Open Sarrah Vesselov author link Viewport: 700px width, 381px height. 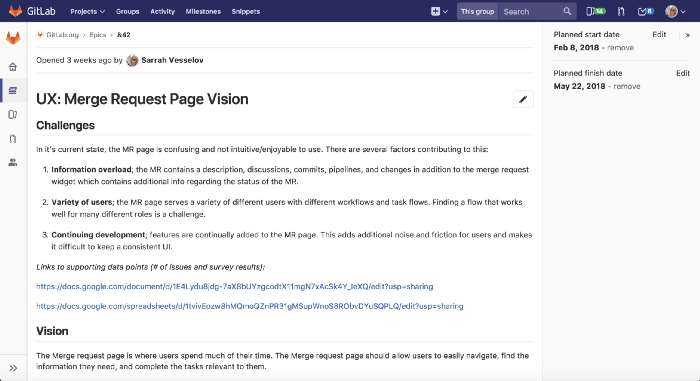(172, 60)
